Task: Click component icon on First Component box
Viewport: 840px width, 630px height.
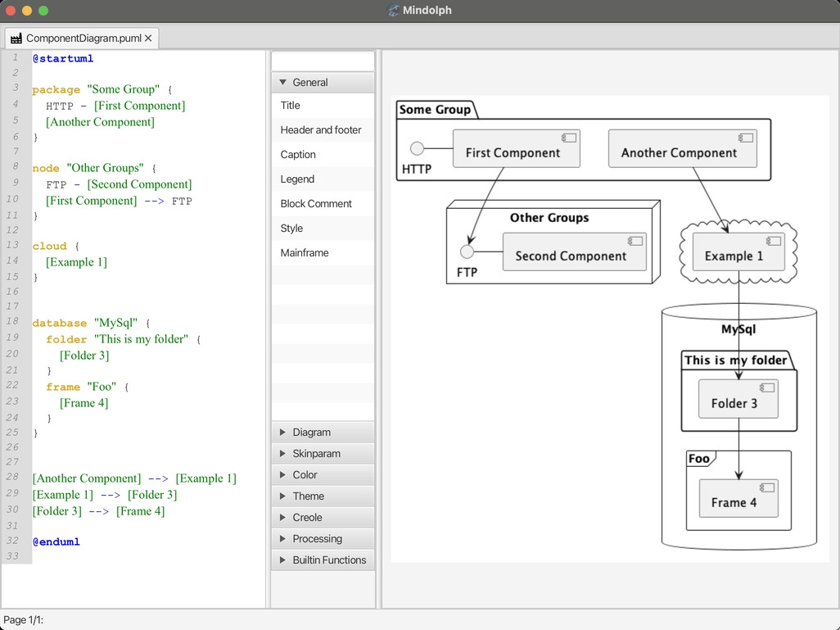Action: (569, 138)
